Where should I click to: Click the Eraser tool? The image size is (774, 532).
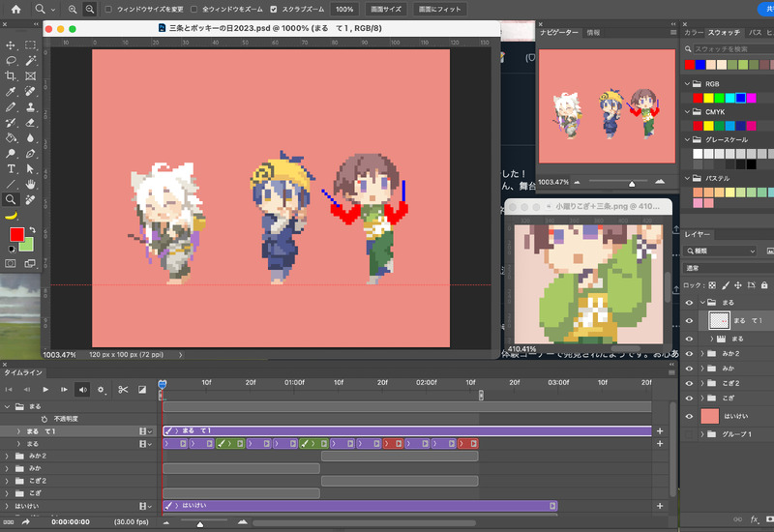coord(31,122)
